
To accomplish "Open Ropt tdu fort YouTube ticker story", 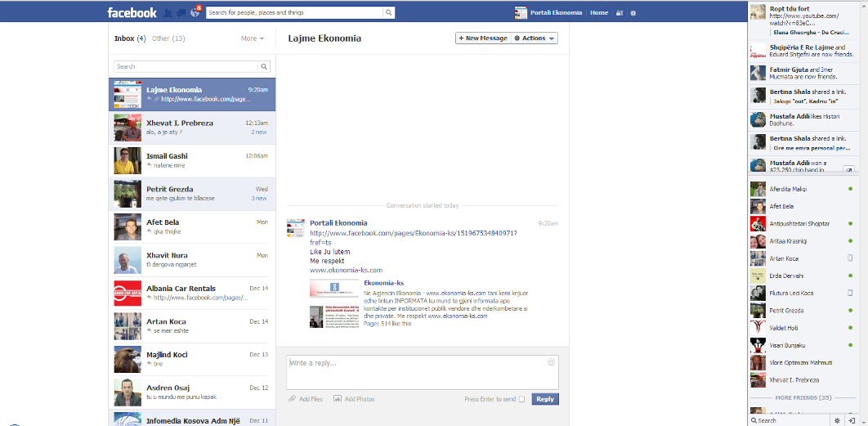I will [x=803, y=20].
